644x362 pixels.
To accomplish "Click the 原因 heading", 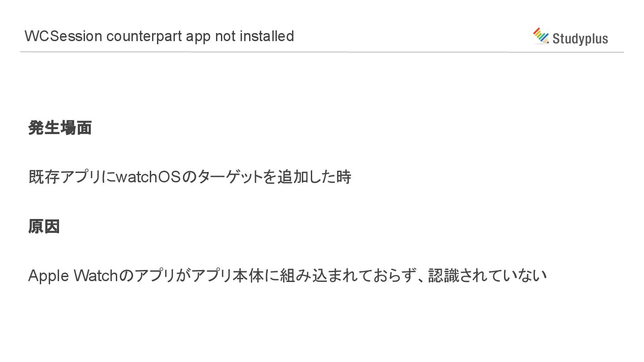I will coord(44,226).
